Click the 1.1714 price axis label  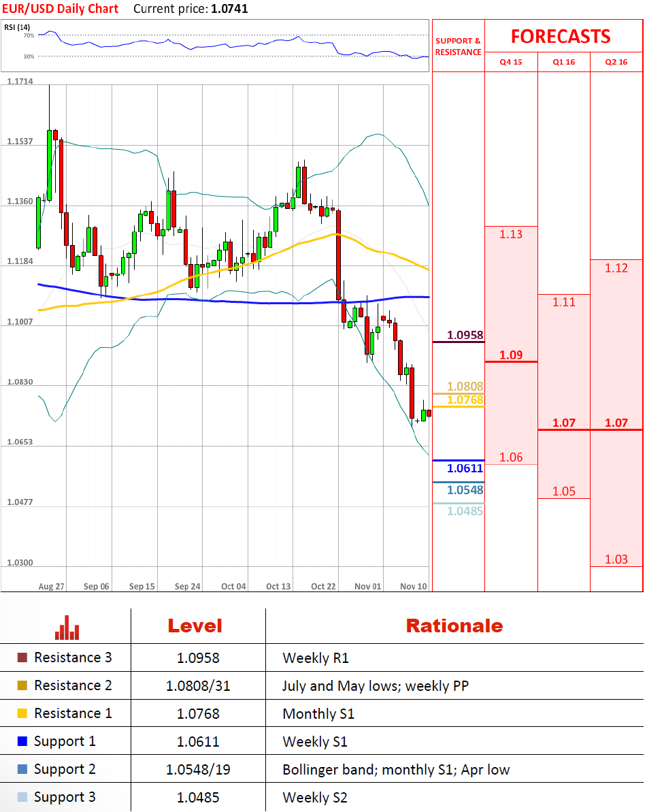[20, 81]
